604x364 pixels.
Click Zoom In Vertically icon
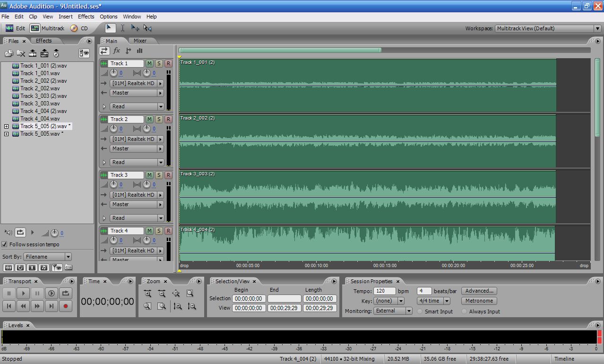[178, 306]
